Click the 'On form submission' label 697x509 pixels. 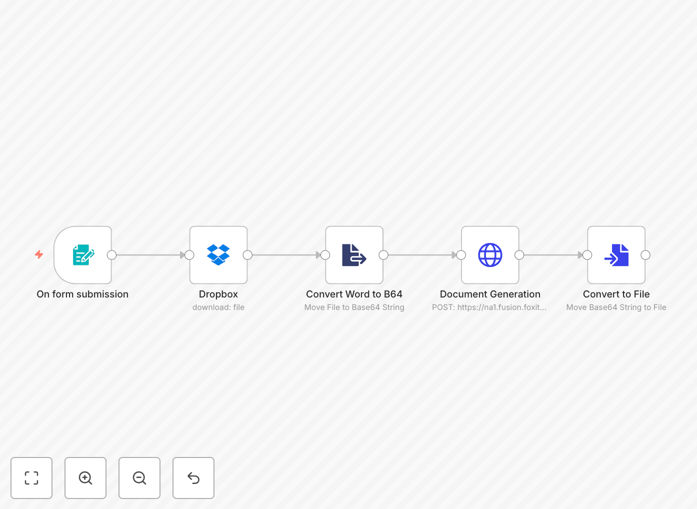coord(83,294)
